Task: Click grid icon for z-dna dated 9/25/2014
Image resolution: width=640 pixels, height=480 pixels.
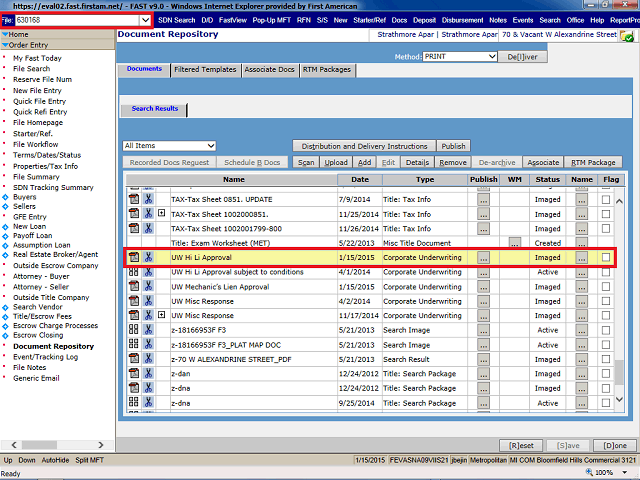Action: 134,402
